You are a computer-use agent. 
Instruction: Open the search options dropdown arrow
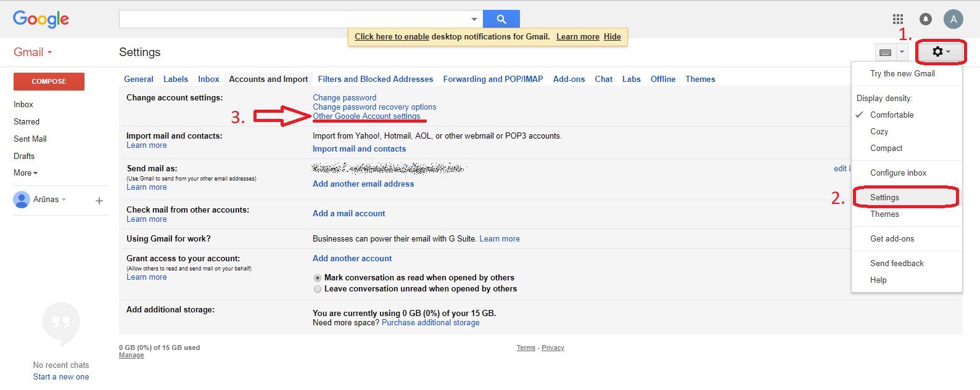(x=474, y=19)
